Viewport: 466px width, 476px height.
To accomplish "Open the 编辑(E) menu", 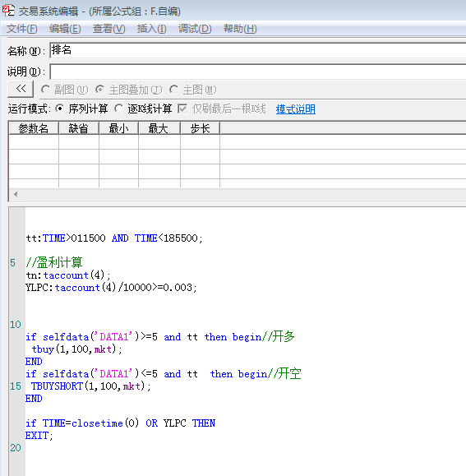I will (x=65, y=29).
